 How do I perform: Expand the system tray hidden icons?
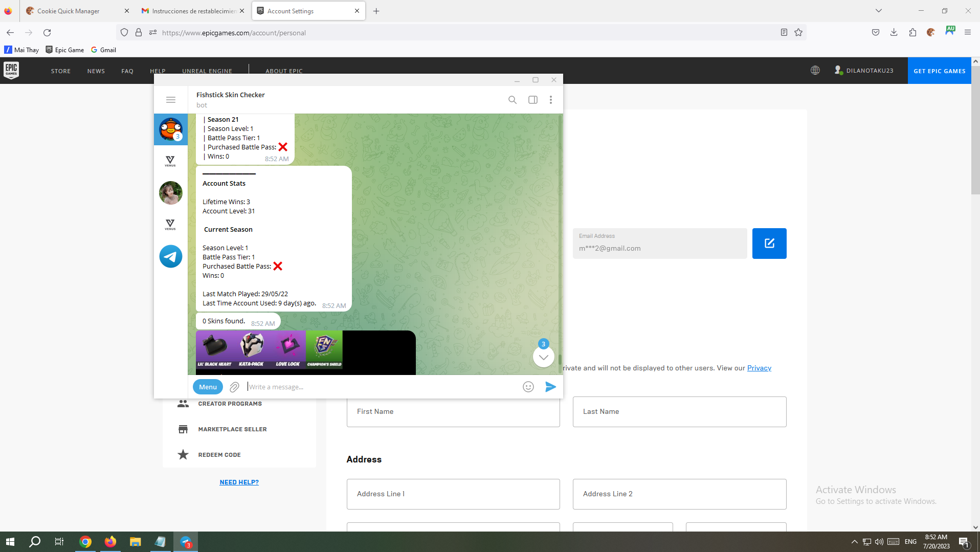(x=854, y=542)
